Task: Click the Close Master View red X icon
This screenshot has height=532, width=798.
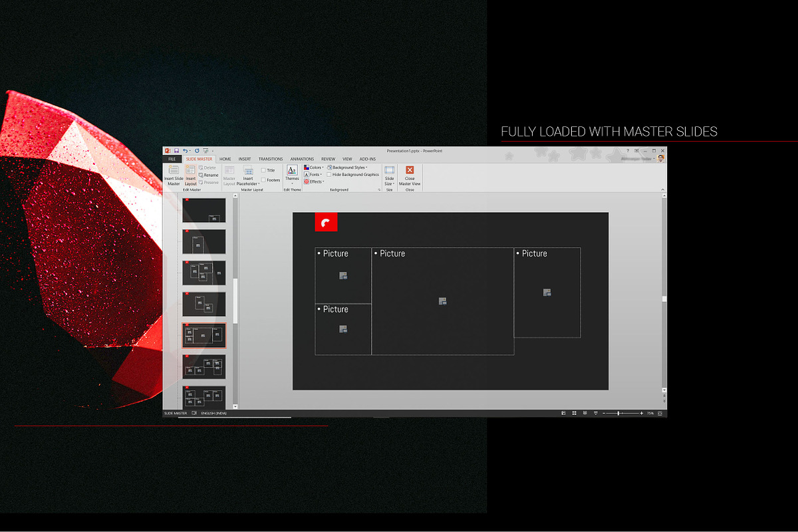Action: point(410,170)
